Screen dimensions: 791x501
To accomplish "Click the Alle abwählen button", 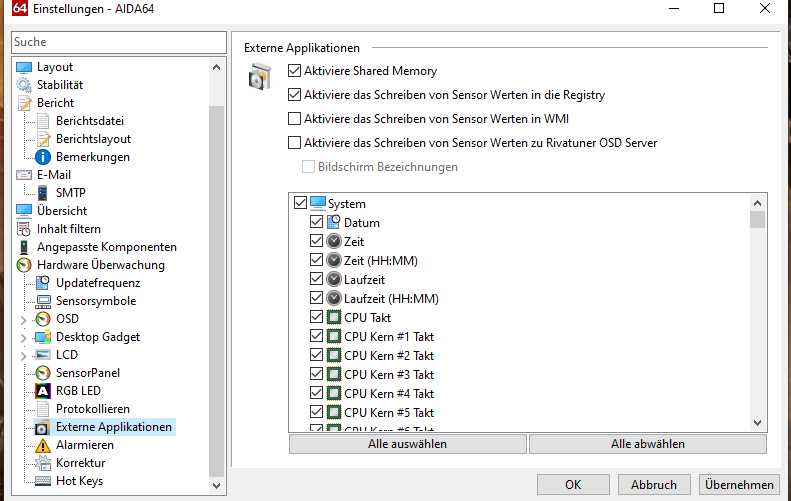I will pyautogui.click(x=648, y=444).
